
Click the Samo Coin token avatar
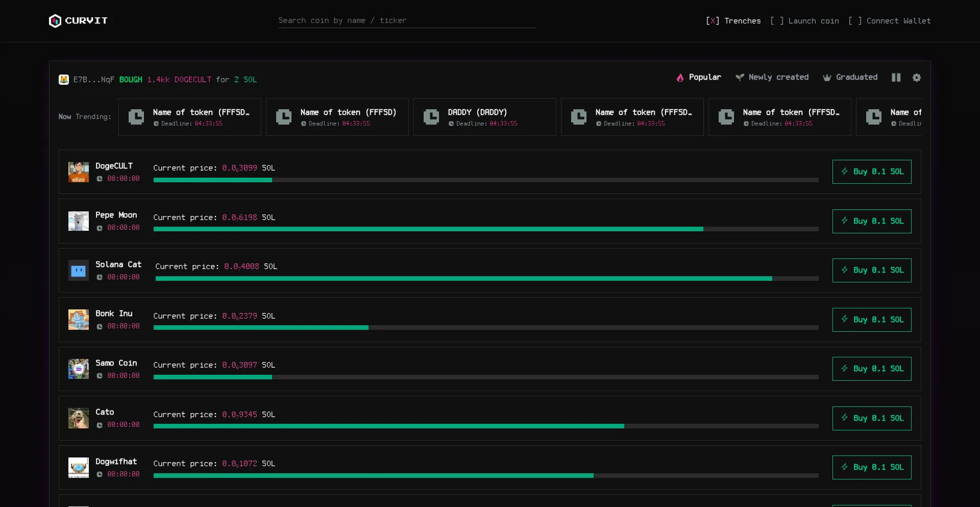point(79,369)
